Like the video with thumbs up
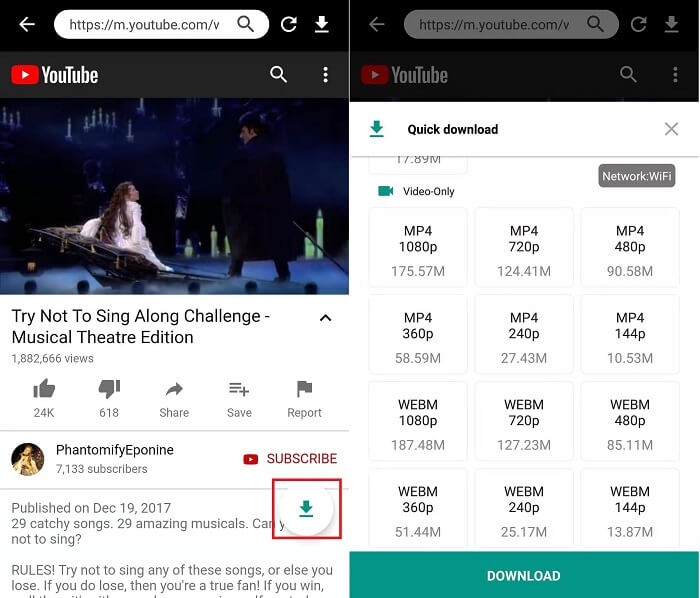 pyautogui.click(x=44, y=388)
